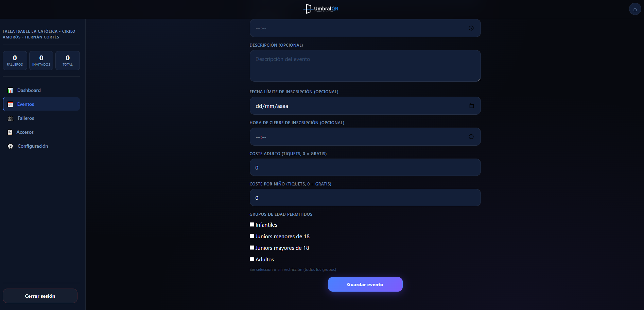Open the clock icon in the hora de cierre field

tap(471, 137)
